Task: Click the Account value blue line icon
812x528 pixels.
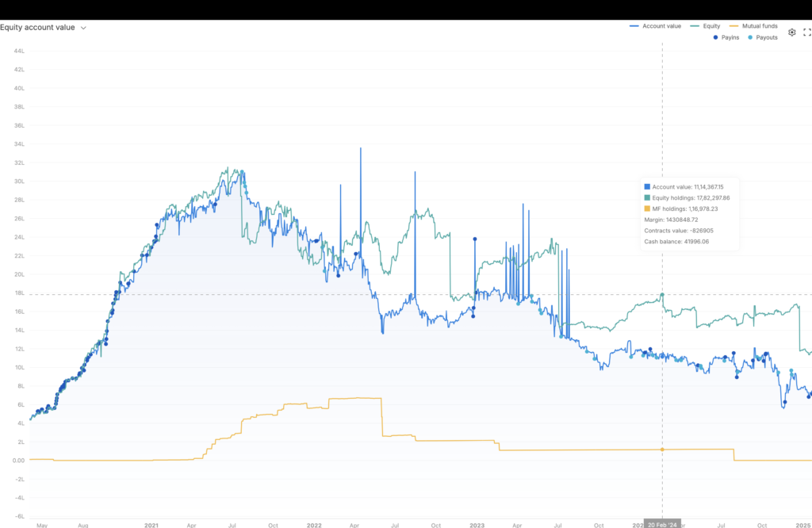Action: tap(634, 26)
